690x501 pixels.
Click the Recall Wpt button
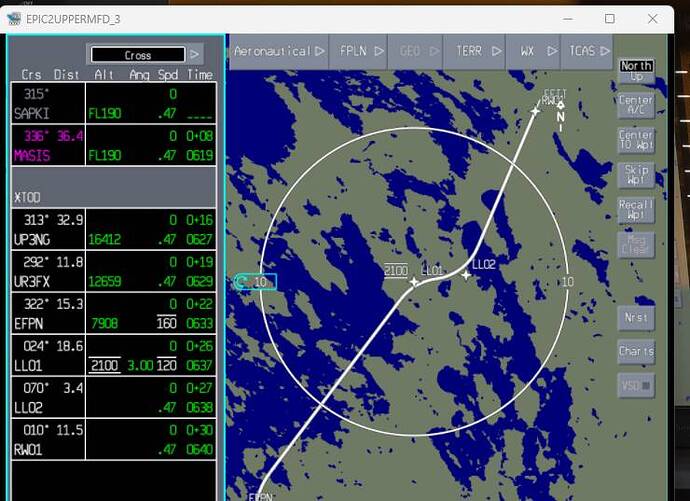click(636, 209)
